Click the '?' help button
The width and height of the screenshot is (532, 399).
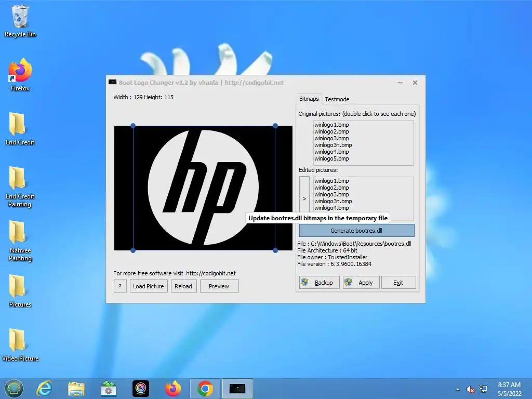coord(120,286)
